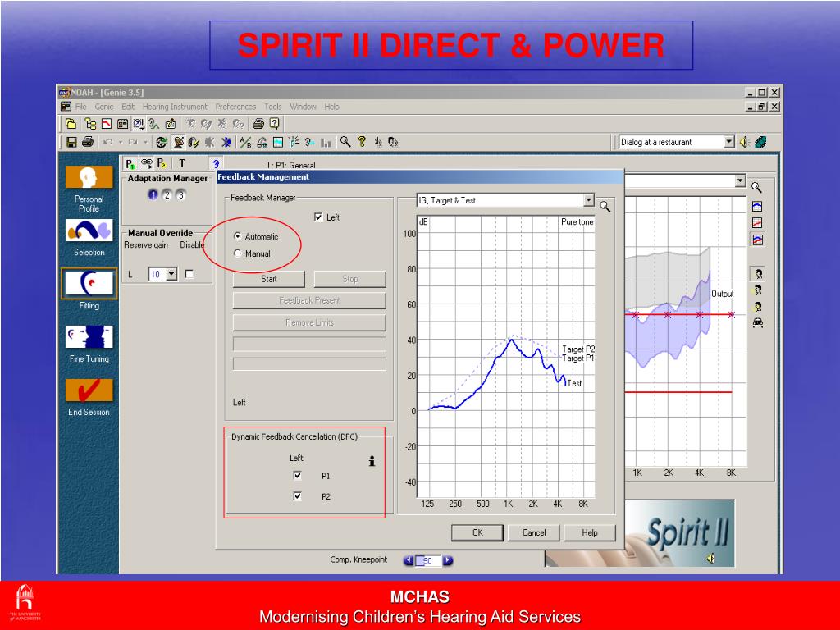Go to the Selection step icon
Image resolution: width=840 pixels, height=630 pixels.
pos(89,231)
